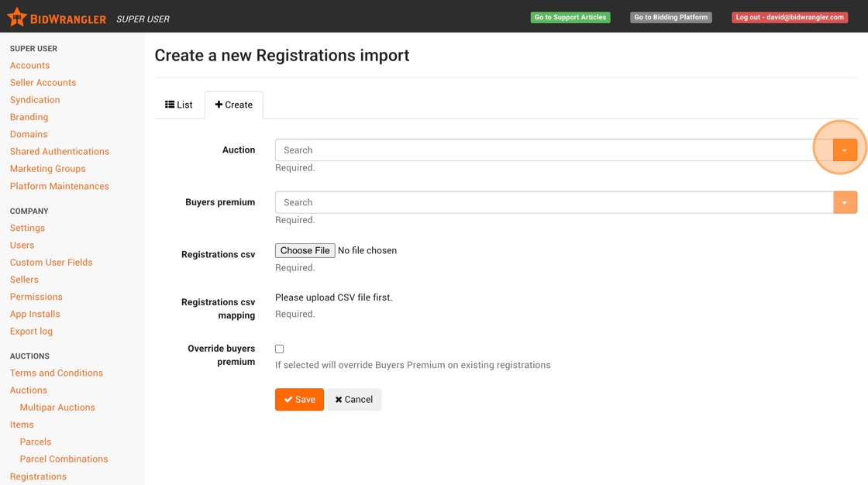Open Custom User Fields page
This screenshot has height=485, width=868.
pyautogui.click(x=51, y=263)
